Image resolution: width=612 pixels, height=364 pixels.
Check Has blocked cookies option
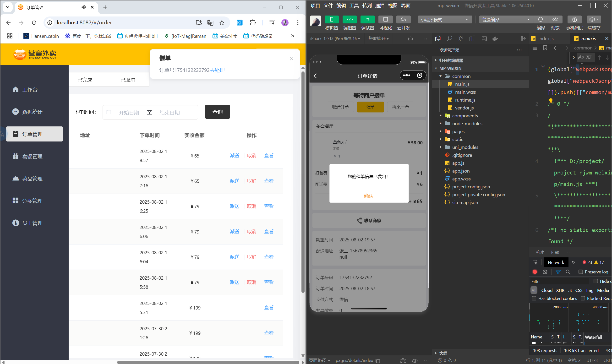pos(534,298)
